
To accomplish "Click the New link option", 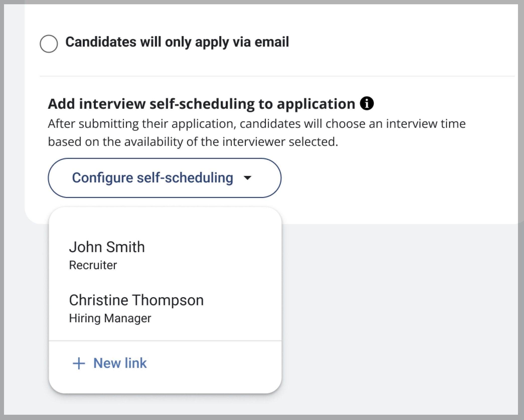I will coord(165,363).
